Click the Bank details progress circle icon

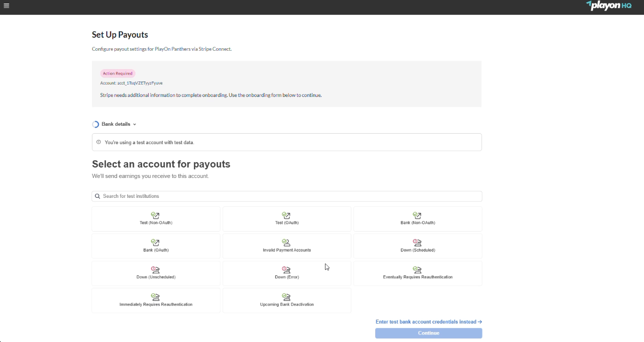[96, 124]
